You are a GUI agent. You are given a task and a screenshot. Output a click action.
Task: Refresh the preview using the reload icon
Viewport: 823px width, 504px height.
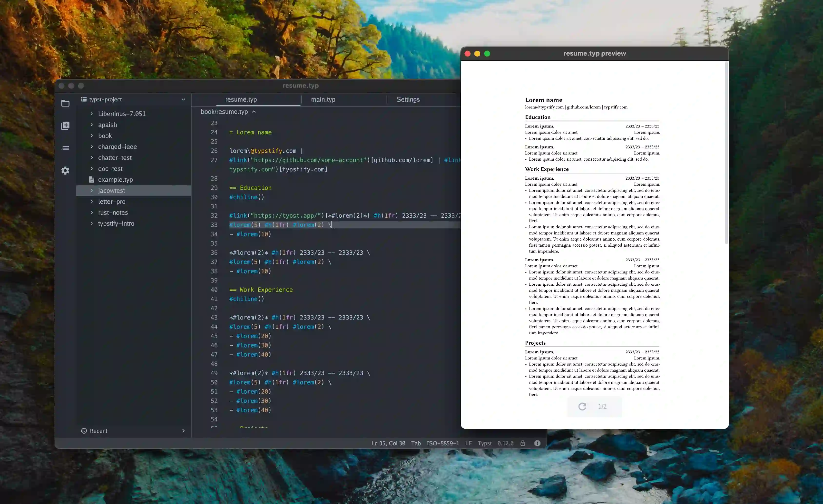583,407
